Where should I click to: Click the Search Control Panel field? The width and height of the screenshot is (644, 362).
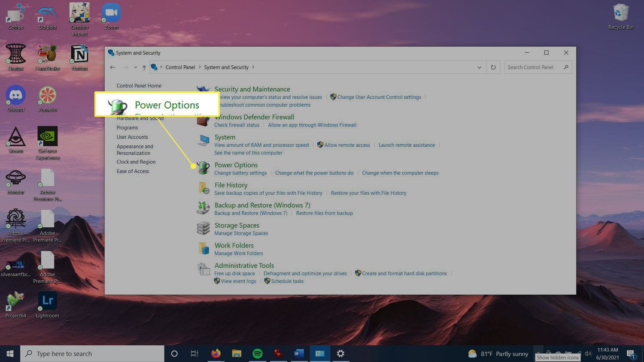pyautogui.click(x=534, y=67)
